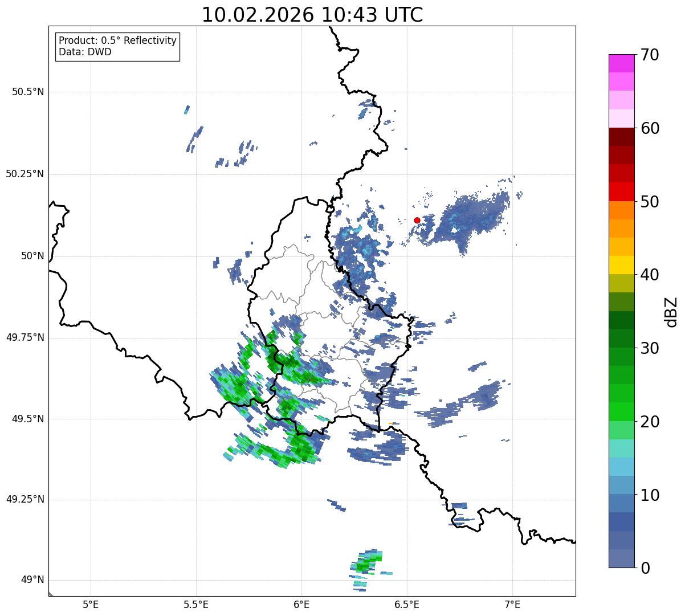685x616 pixels.
Task: Click the longitude label 6.5°E
Action: (x=407, y=605)
